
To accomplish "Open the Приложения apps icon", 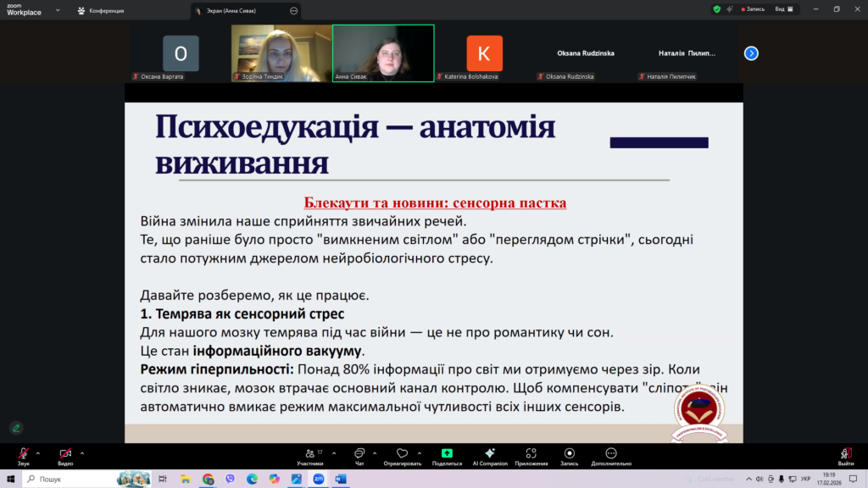I will [x=531, y=454].
